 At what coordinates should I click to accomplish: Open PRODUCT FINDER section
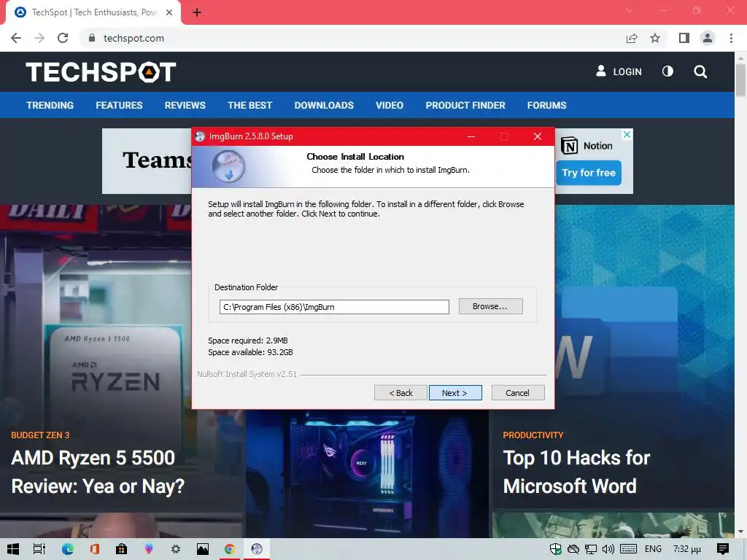coord(465,105)
